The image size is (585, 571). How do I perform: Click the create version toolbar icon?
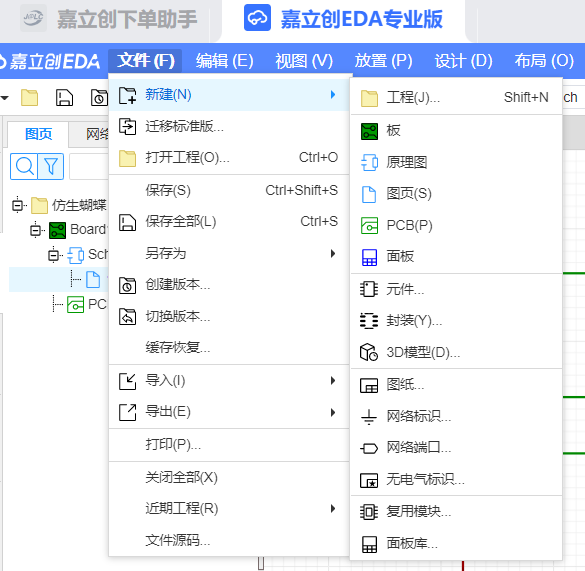click(99, 98)
